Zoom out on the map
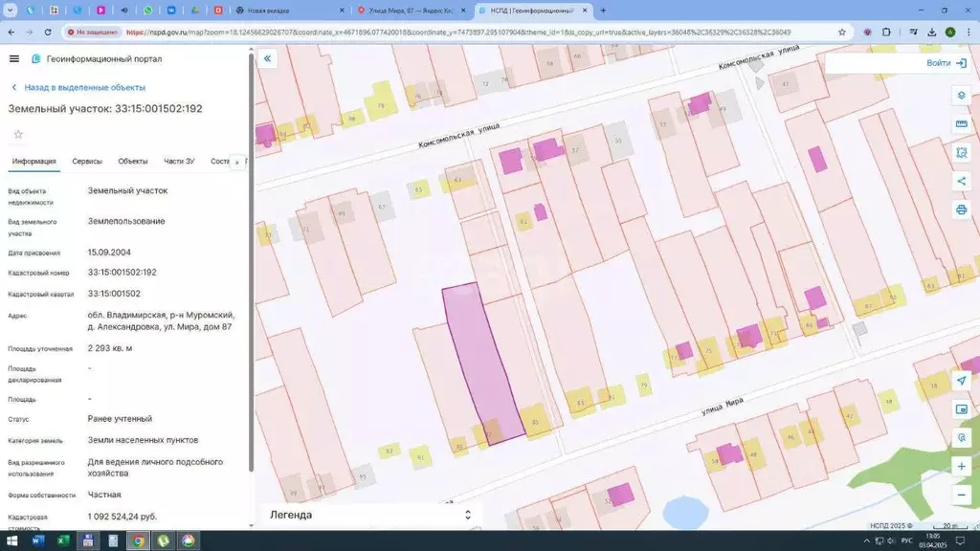980x551 pixels. click(x=962, y=495)
